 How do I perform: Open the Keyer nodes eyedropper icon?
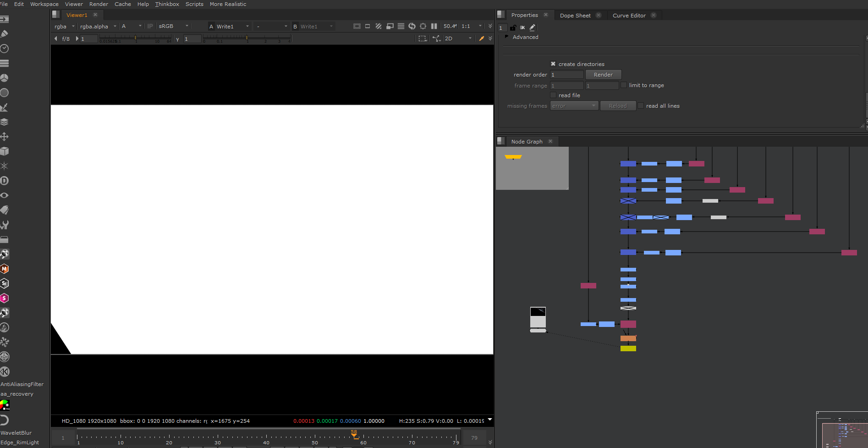tap(5, 107)
